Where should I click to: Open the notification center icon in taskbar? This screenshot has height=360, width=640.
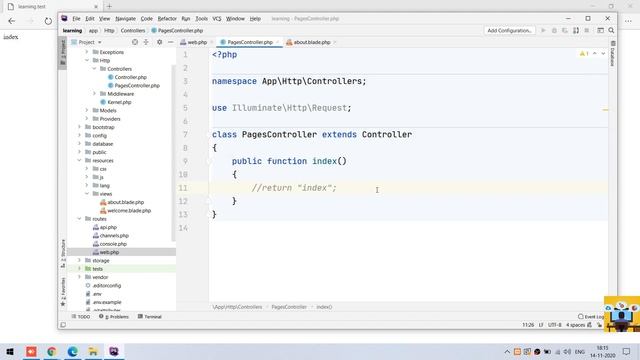[626, 351]
